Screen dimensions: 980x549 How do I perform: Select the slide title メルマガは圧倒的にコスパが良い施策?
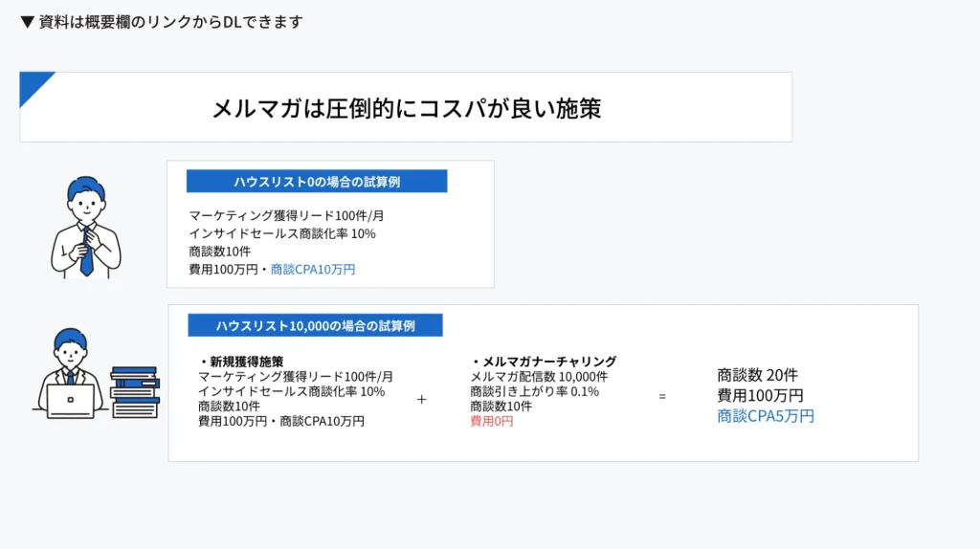(x=406, y=107)
